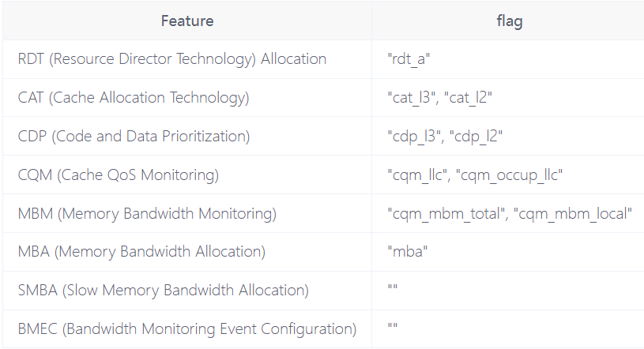The image size is (644, 349).
Task: Click the Feature column header
Action: point(187,21)
